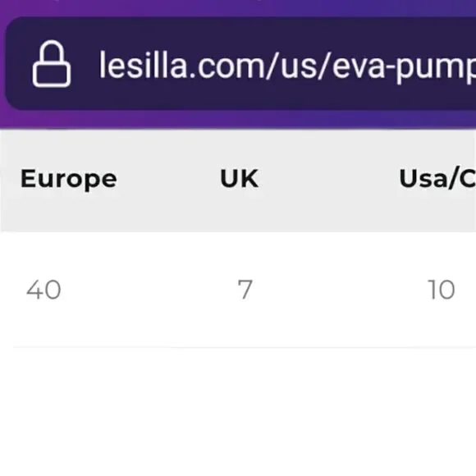Image resolution: width=476 pixels, height=476 pixels.
Task: Click the purple toolbar strip above address bar
Action: (x=238, y=8)
